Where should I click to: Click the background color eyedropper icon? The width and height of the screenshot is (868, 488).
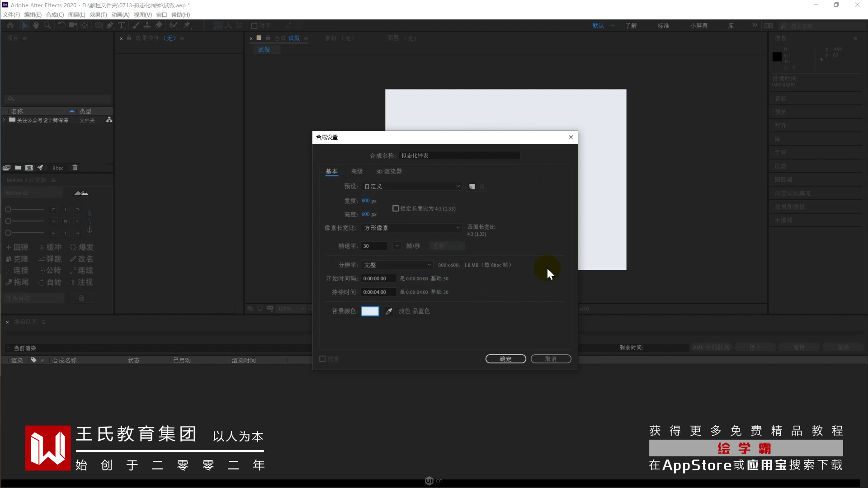coord(389,311)
